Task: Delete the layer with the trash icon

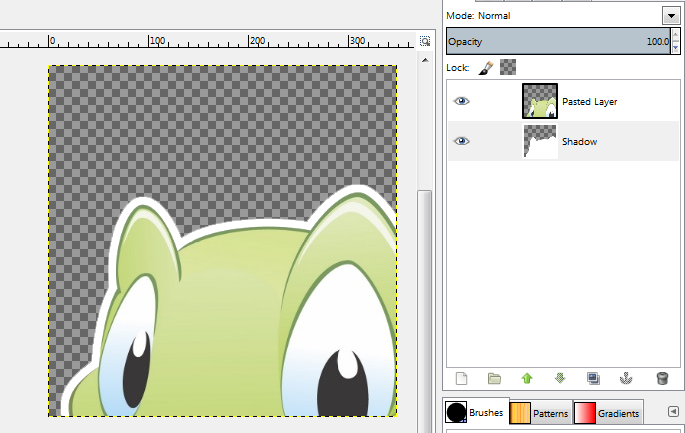Action: click(661, 378)
